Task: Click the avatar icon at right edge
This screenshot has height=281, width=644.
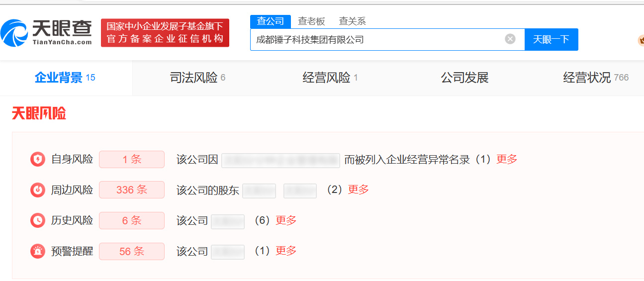Action: point(641,40)
